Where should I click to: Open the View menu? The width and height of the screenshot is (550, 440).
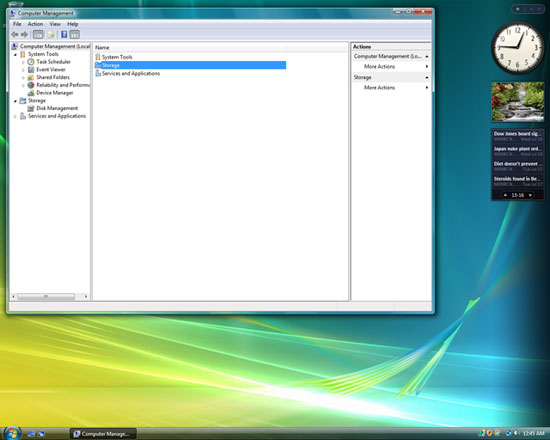55,24
